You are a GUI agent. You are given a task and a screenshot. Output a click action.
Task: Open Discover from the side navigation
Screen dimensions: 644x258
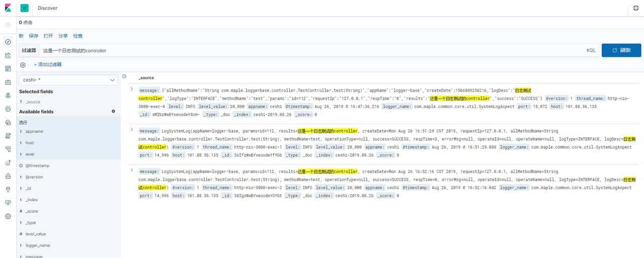coord(8,42)
